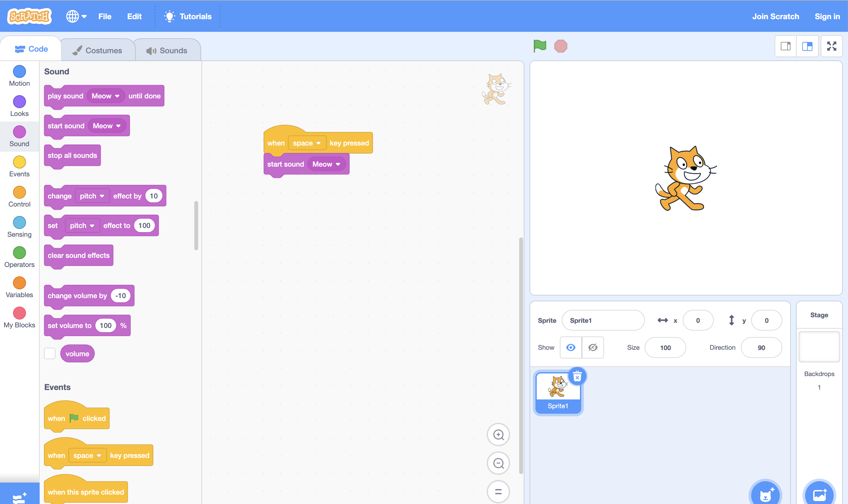The height and width of the screenshot is (504, 848).
Task: Zoom in the code workspace
Action: [498, 435]
